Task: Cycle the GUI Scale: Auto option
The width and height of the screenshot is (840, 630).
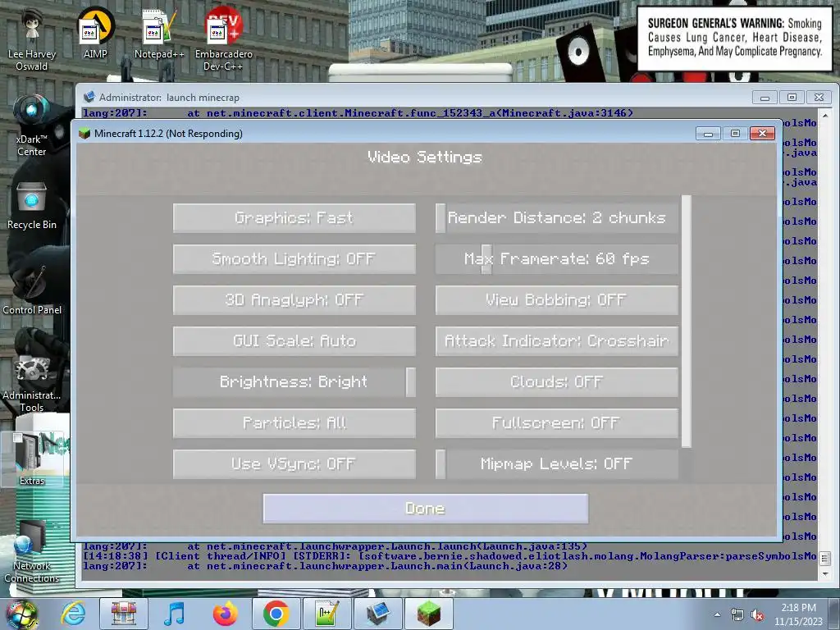Action: (294, 341)
